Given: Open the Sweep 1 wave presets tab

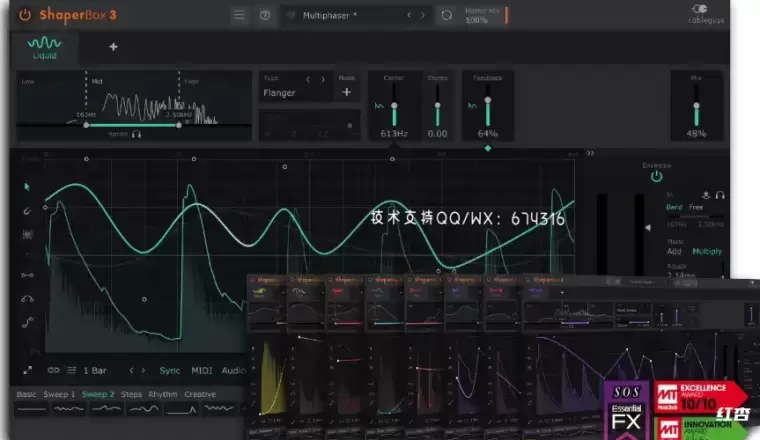Looking at the screenshot, I should [x=59, y=394].
